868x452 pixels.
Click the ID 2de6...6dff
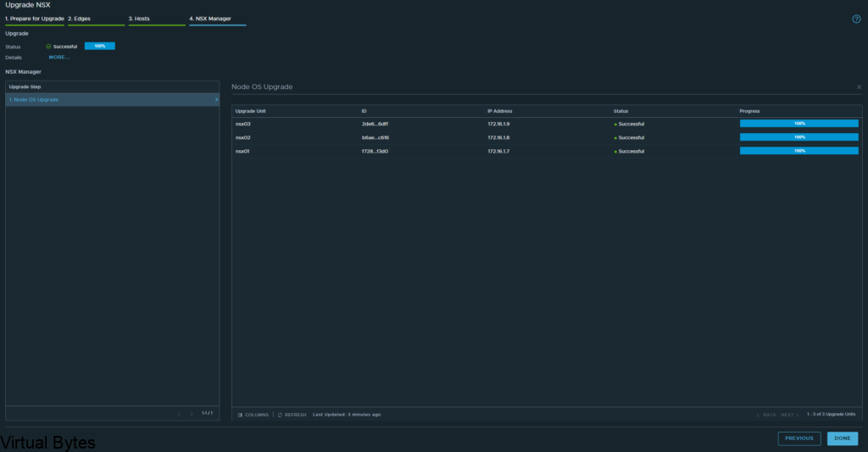(x=375, y=124)
